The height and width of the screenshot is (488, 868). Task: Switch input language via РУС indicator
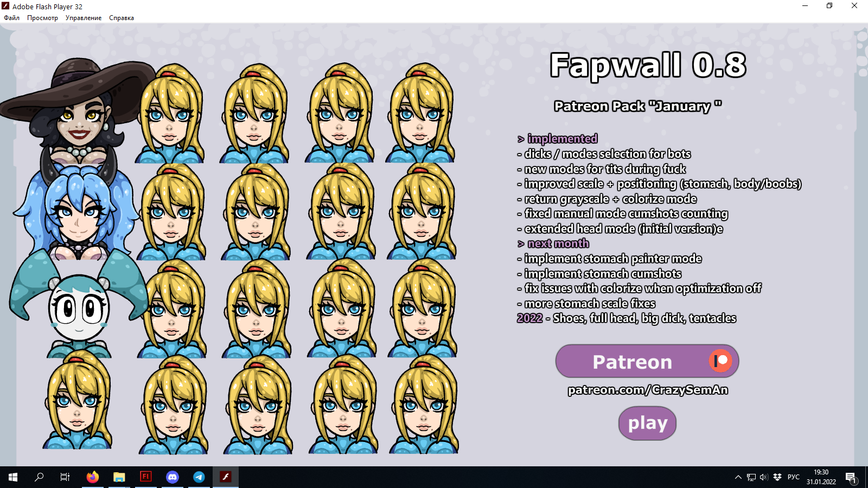(794, 477)
